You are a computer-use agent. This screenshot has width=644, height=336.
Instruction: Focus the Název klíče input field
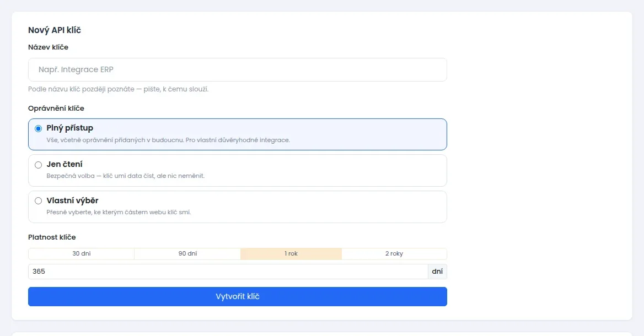click(x=238, y=70)
